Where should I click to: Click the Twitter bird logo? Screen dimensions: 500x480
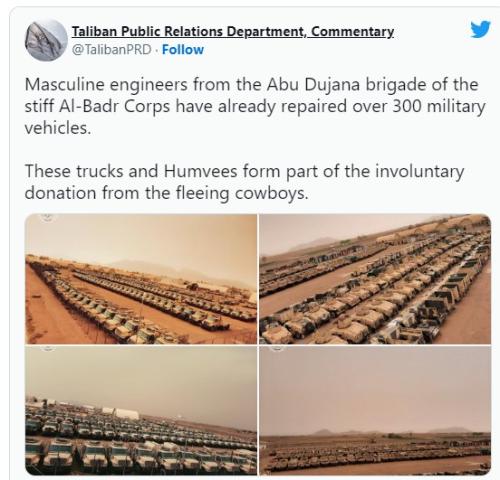click(480, 29)
